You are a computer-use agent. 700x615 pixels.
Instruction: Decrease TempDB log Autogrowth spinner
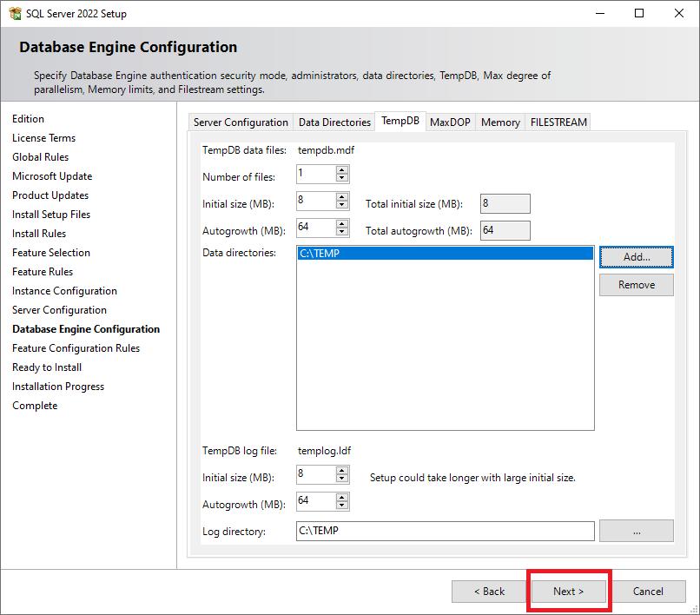click(x=342, y=506)
